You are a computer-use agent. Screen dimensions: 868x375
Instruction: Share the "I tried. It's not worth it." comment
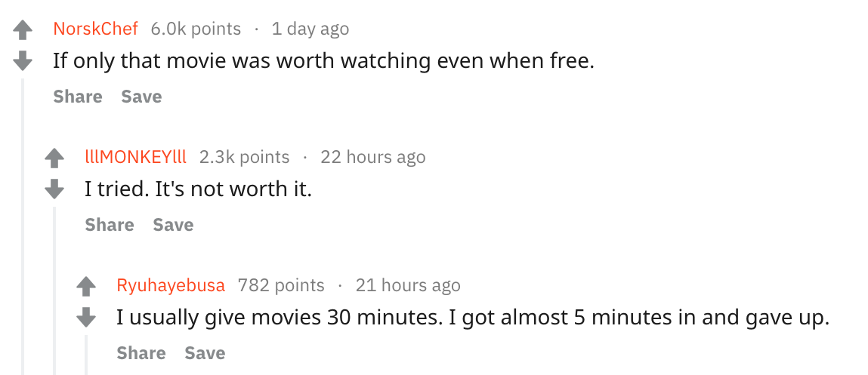point(110,225)
